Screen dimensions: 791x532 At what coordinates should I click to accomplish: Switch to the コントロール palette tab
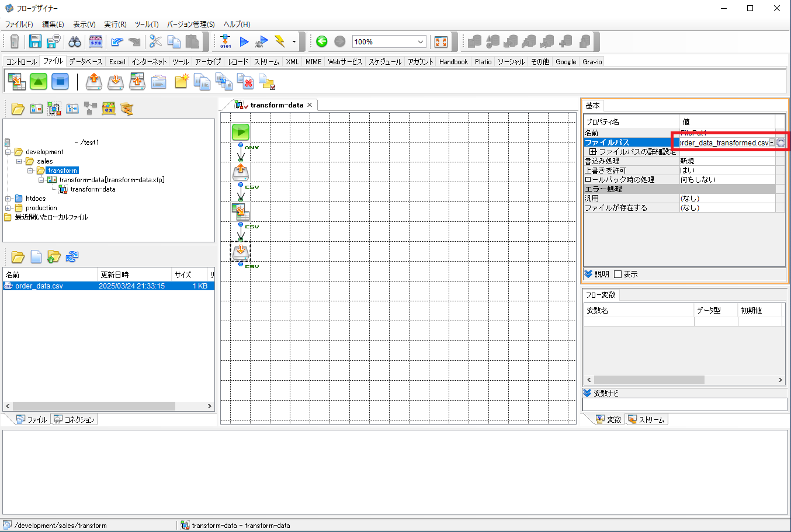point(22,61)
